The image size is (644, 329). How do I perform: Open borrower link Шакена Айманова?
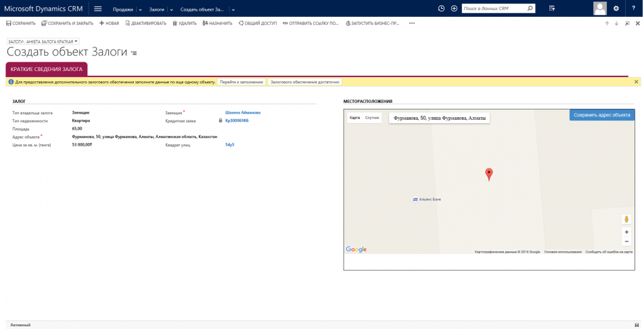coord(243,112)
